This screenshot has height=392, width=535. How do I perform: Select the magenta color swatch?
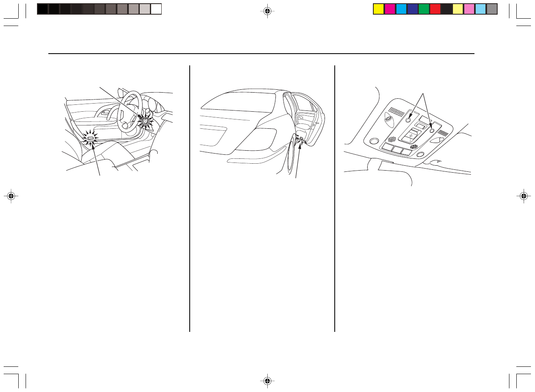coord(390,9)
